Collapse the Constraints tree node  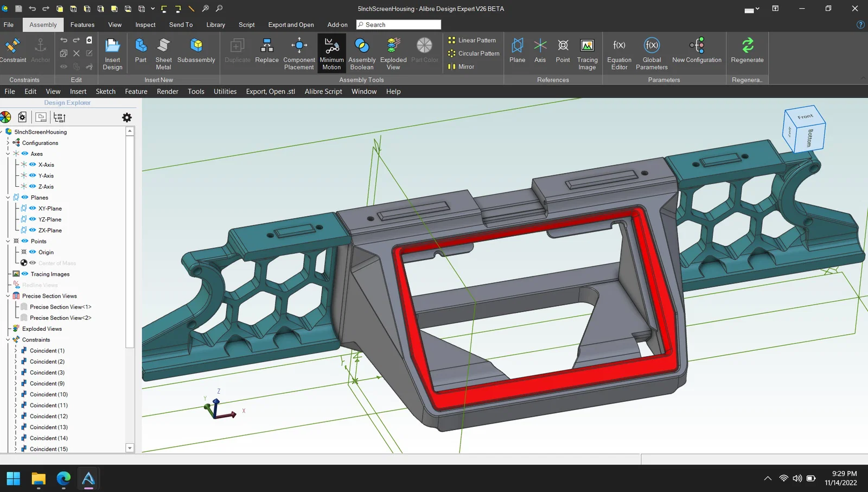(8, 340)
